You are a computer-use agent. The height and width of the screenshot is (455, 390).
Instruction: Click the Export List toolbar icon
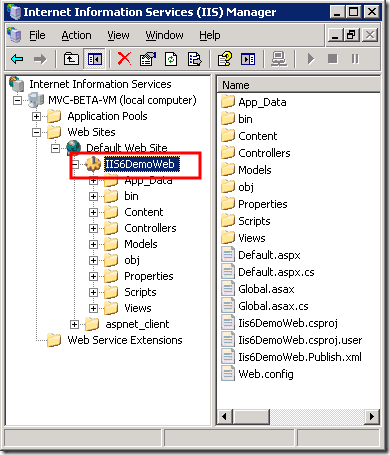click(194, 59)
